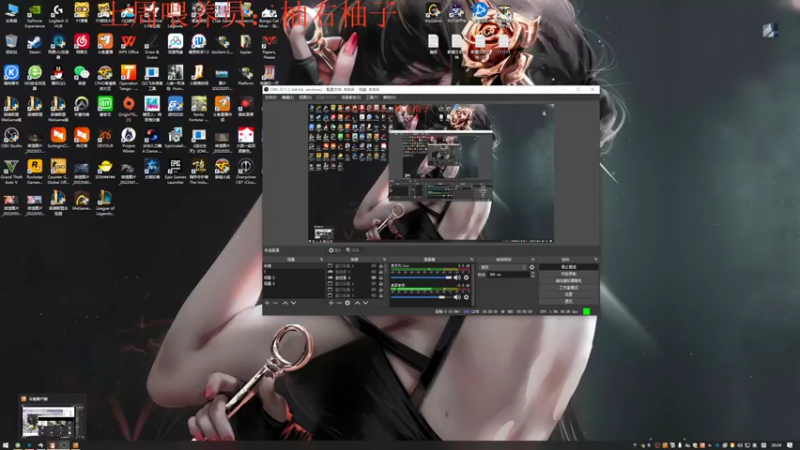800x450 pixels.
Task: Click Start Recording (开始录制) button
Action: [568, 273]
